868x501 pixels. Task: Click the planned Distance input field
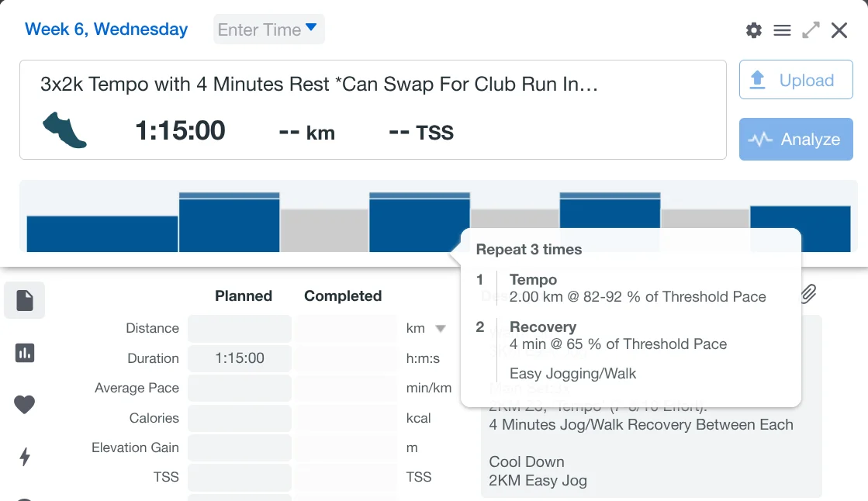point(240,328)
